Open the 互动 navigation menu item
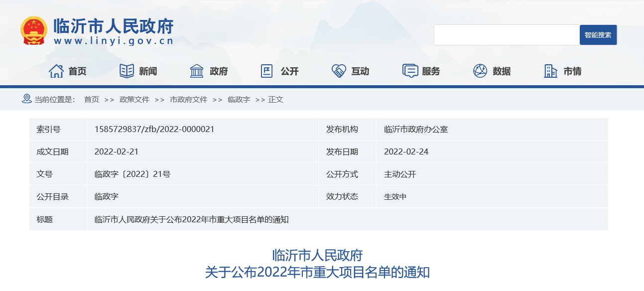 (360, 71)
